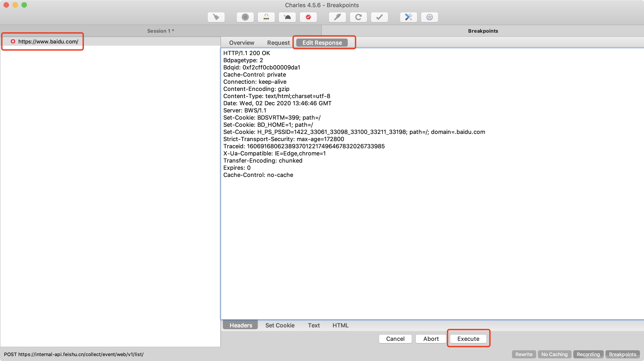Open the Request tab
The width and height of the screenshot is (644, 361).
(278, 43)
